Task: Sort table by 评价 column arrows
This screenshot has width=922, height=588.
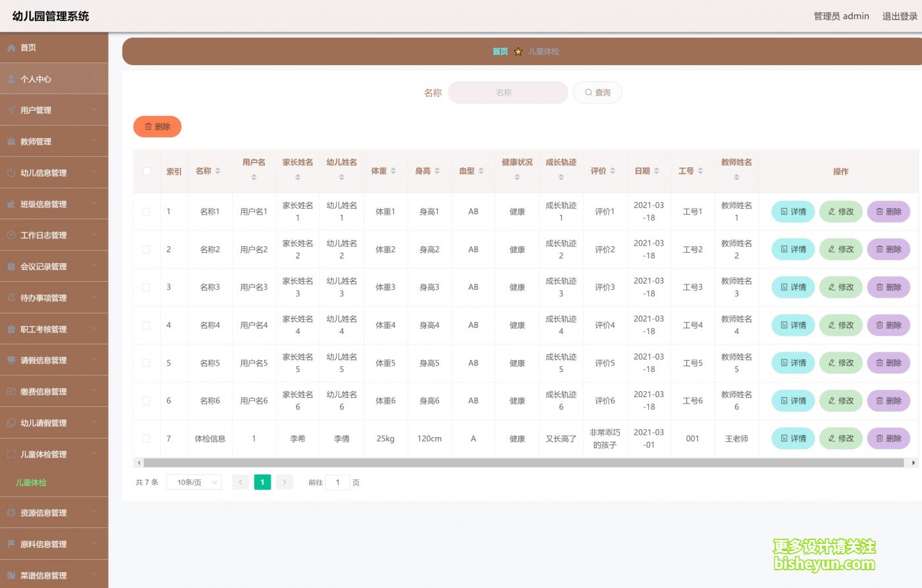Action: 612,171
